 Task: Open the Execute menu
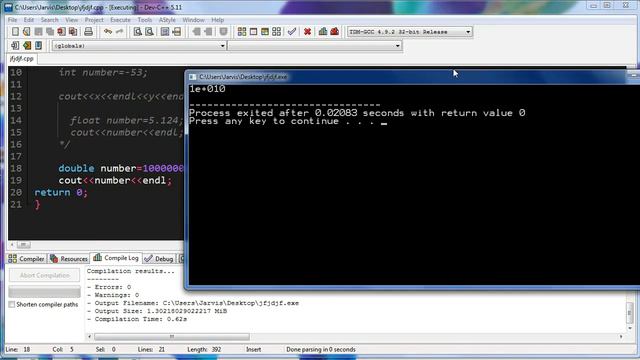click(120, 20)
